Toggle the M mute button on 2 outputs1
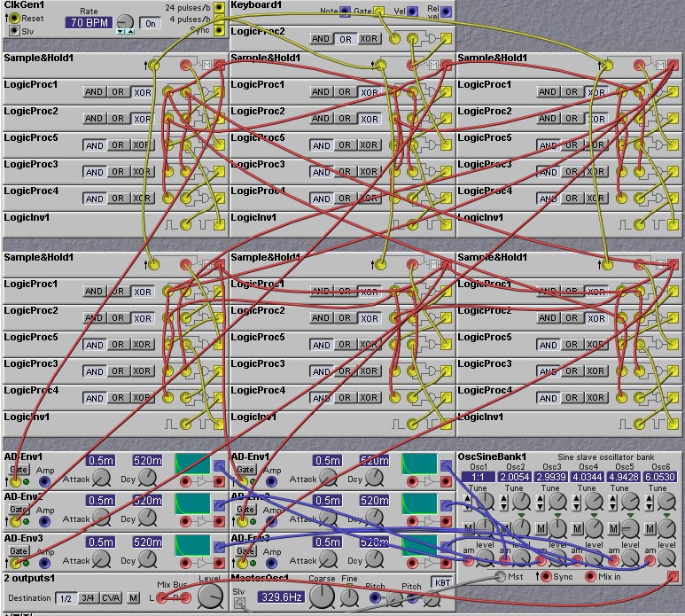This screenshot has width=685, height=616. [x=133, y=598]
